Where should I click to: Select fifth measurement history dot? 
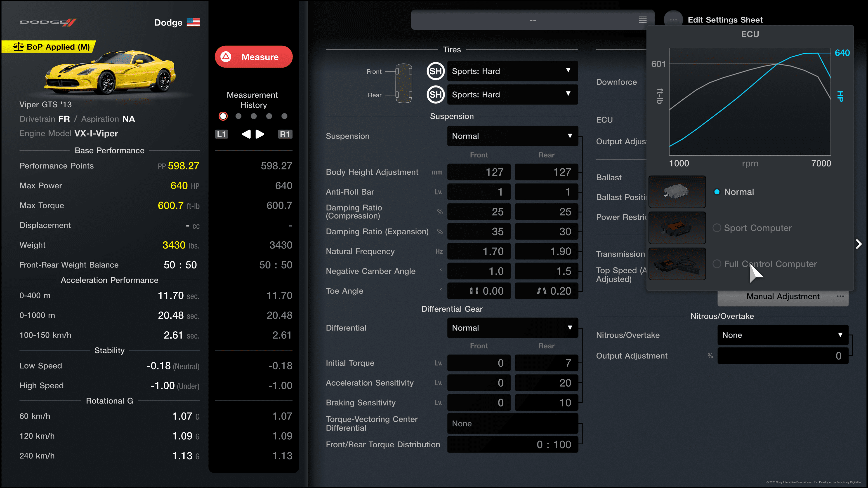click(x=284, y=116)
